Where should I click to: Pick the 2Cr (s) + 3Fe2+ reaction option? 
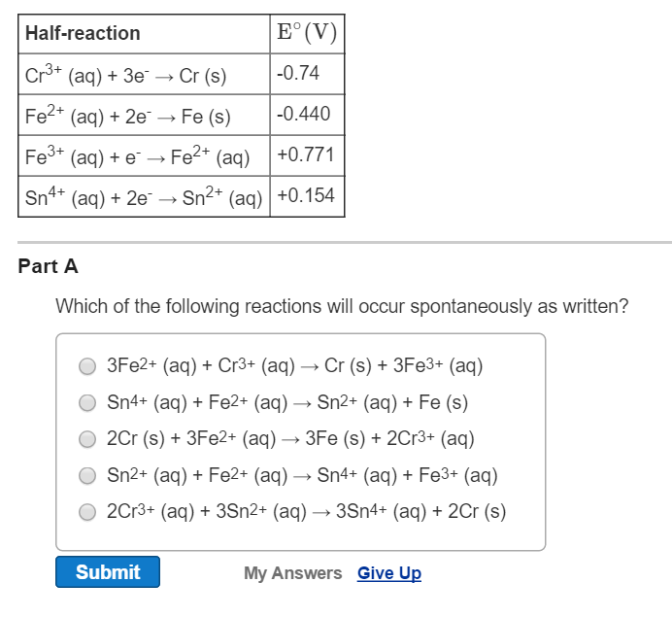[x=87, y=438]
